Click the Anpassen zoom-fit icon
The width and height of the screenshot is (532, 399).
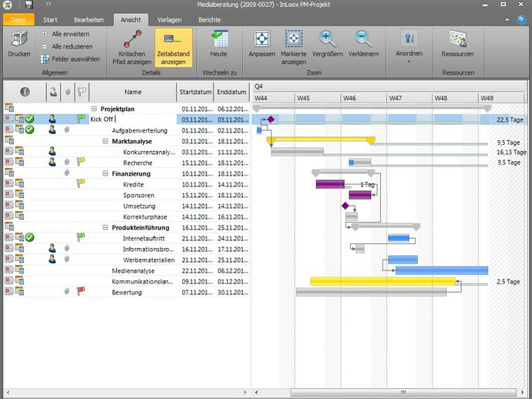click(262, 39)
